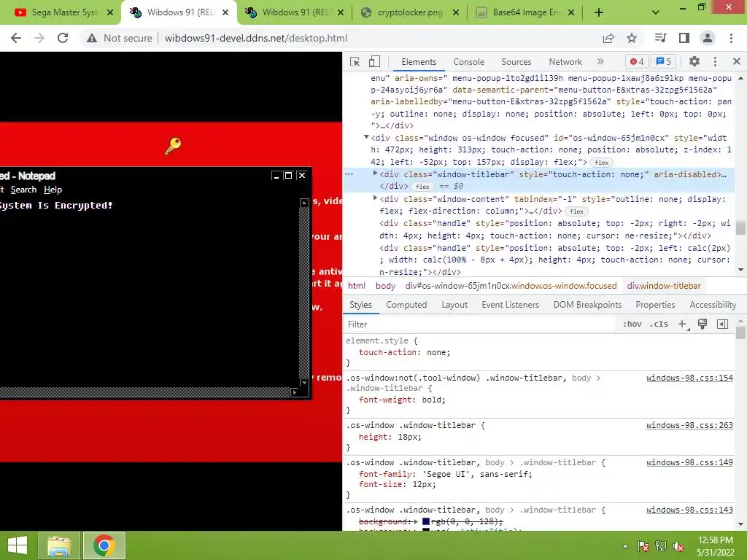Open the Chrome three-dot menu
The height and width of the screenshot is (560, 747).
point(731,38)
